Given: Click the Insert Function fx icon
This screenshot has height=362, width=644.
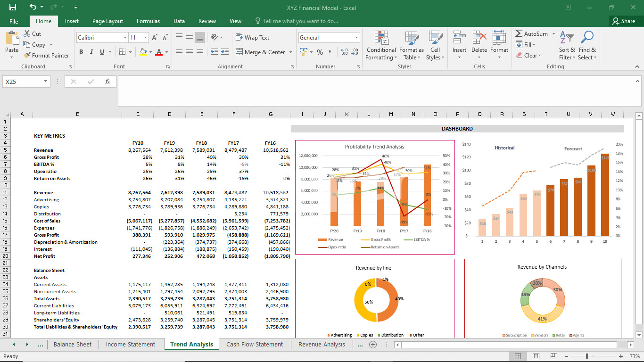Looking at the screenshot, I should [x=107, y=82].
